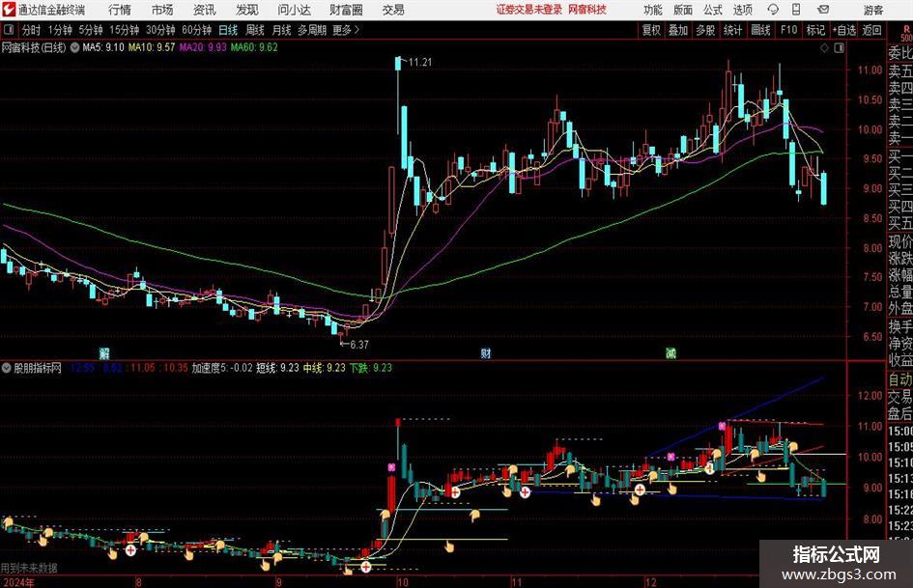
Task: Click the 下跌: 9.23 indicator value
Action: tap(371, 368)
